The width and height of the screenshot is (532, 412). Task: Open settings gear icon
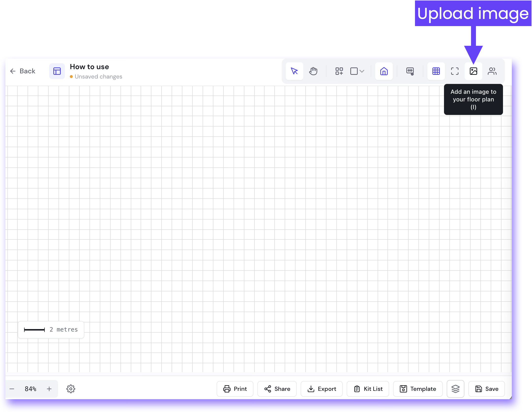point(71,389)
